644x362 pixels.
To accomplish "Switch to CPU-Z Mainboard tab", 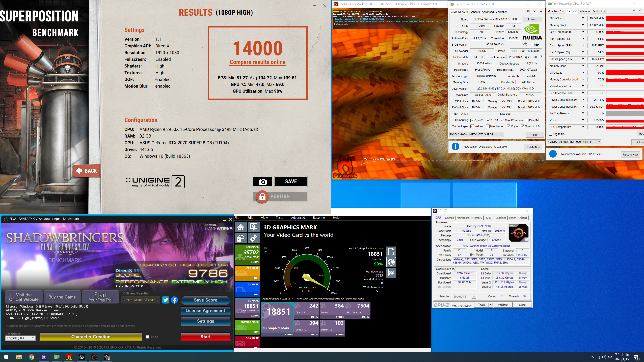I will 463,218.
